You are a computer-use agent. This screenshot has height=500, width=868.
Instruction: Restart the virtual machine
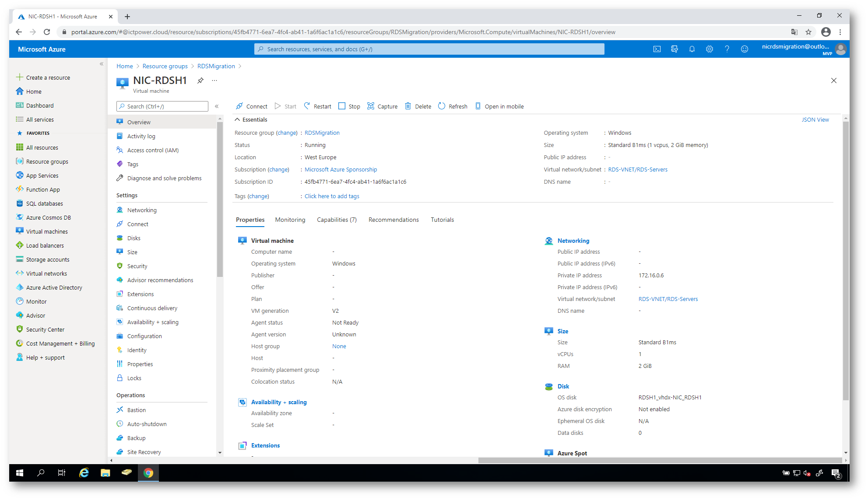point(318,106)
